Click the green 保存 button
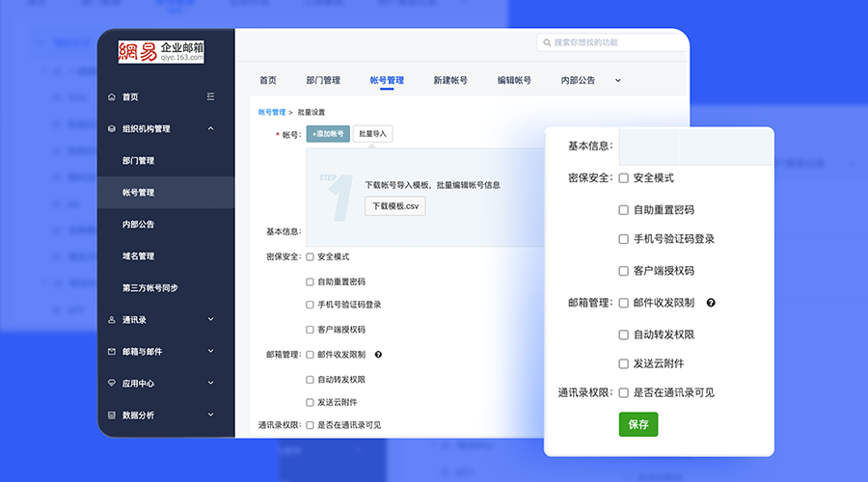The image size is (868, 482). click(637, 424)
